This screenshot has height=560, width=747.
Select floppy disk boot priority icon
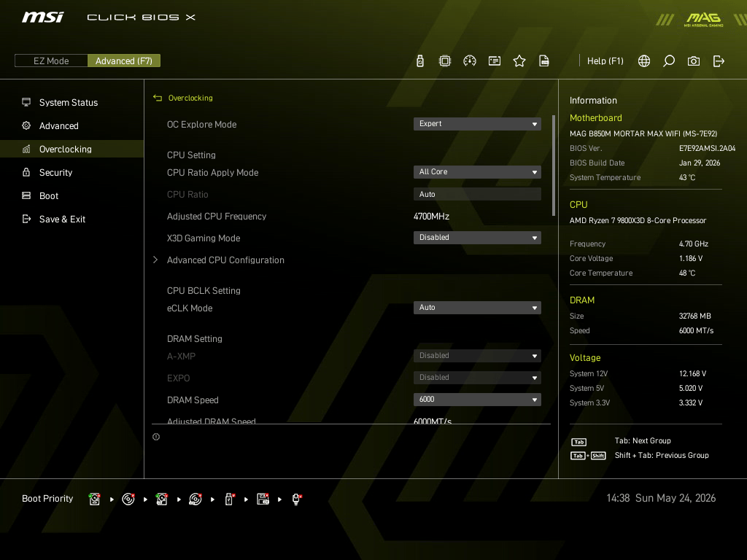[263, 499]
